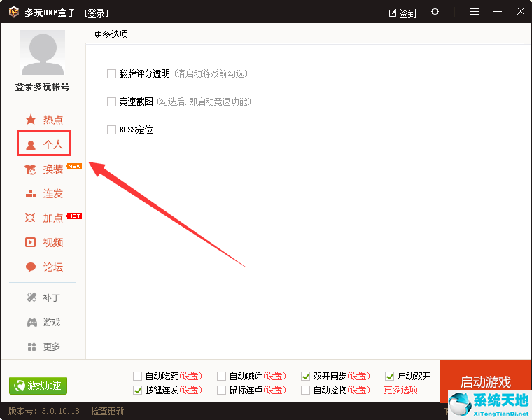Click the 连发 blocks icon

coord(31,194)
